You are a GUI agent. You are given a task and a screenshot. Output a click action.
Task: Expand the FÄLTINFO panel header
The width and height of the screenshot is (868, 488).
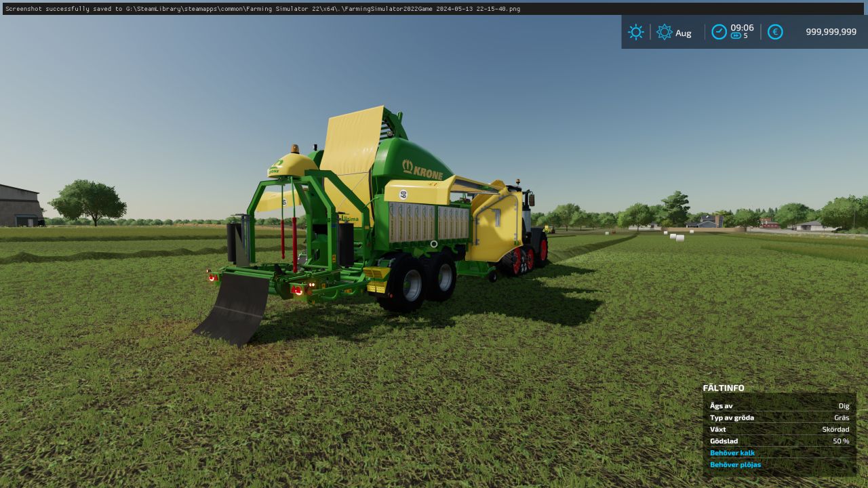pyautogui.click(x=723, y=388)
